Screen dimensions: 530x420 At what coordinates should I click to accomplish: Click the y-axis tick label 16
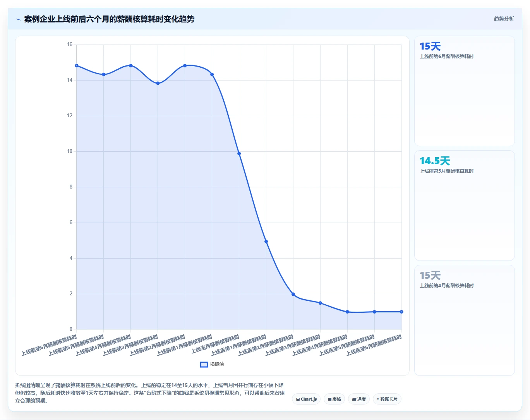click(x=70, y=45)
